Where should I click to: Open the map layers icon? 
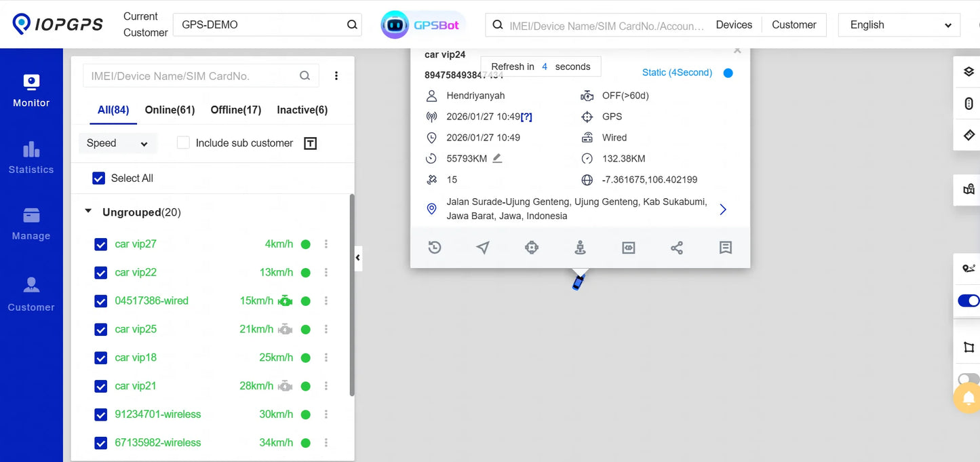[968, 72]
